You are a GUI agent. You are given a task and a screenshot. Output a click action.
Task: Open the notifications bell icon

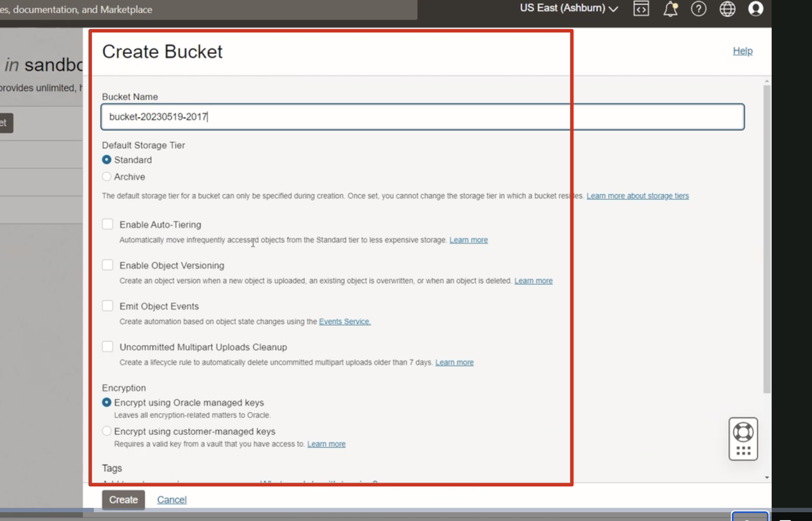point(670,9)
